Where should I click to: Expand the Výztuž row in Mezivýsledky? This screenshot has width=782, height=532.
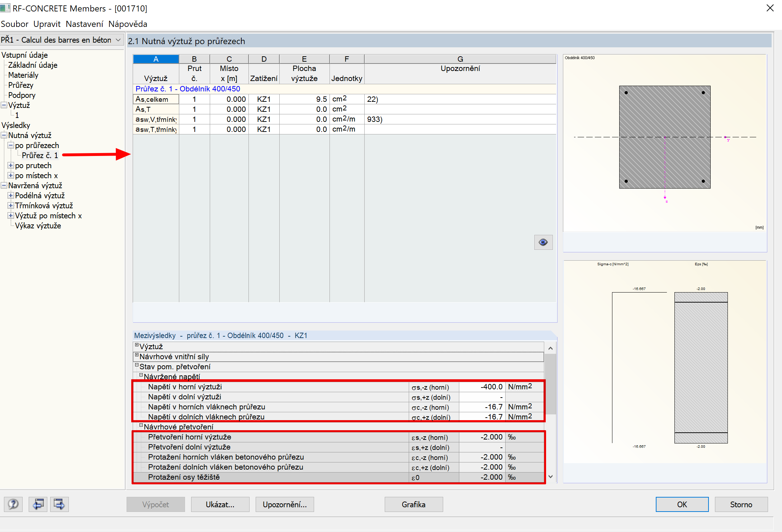(137, 345)
